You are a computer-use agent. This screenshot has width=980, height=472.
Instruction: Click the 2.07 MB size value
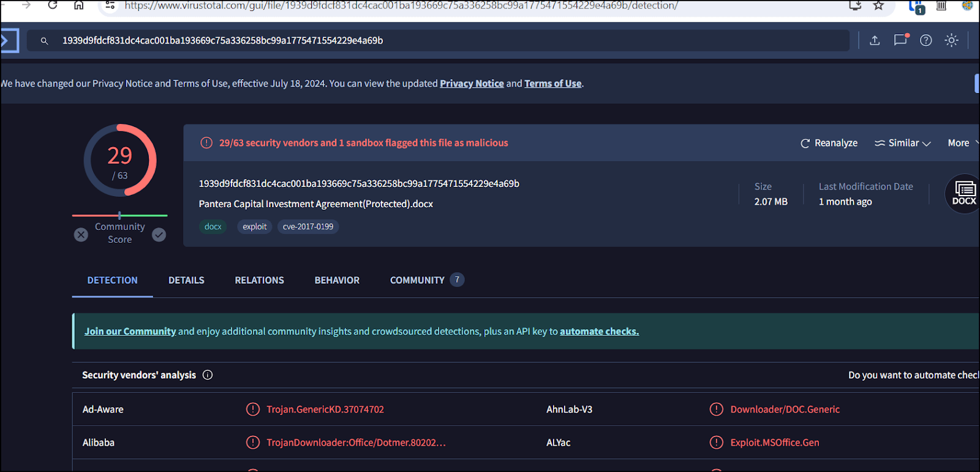pos(771,202)
